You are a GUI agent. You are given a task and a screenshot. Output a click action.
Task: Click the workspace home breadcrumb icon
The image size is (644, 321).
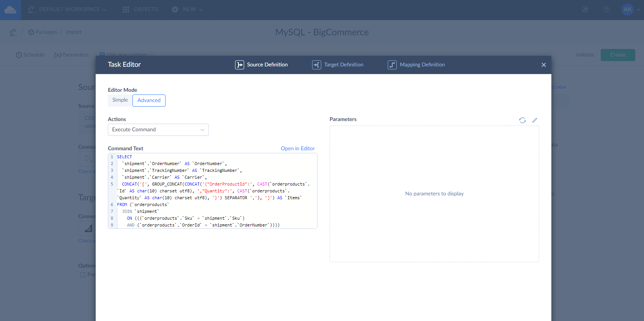(13, 32)
